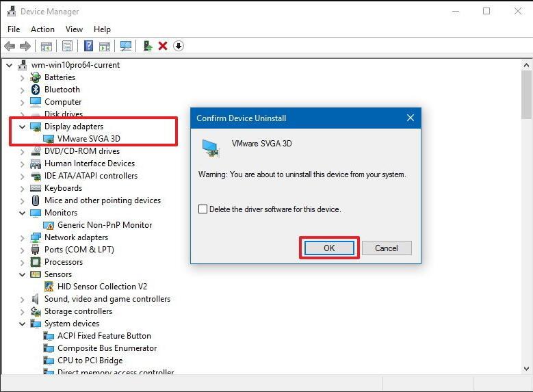Select the Computer category label

coord(63,102)
